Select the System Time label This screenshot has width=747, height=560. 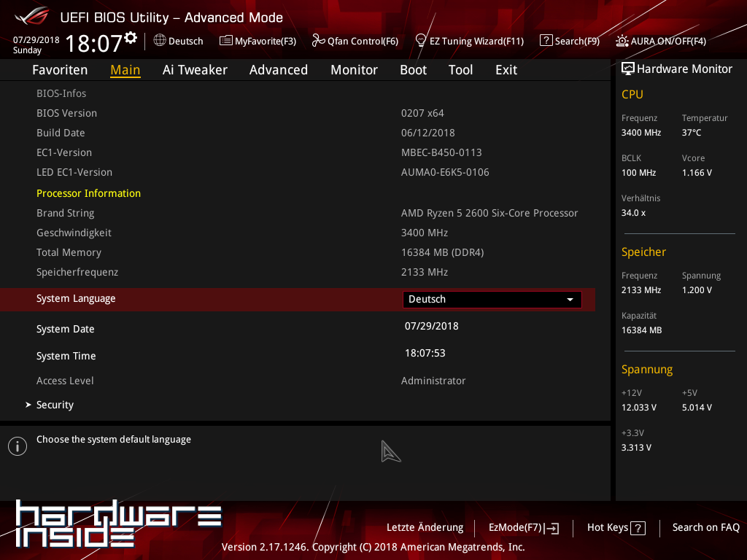(66, 356)
